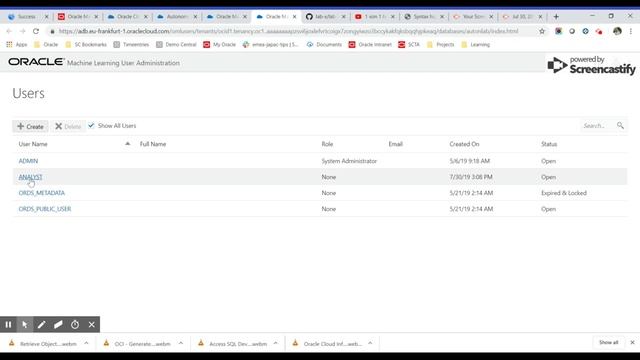Open the ANALYST user link
This screenshot has width=640, height=360.
pos(30,177)
